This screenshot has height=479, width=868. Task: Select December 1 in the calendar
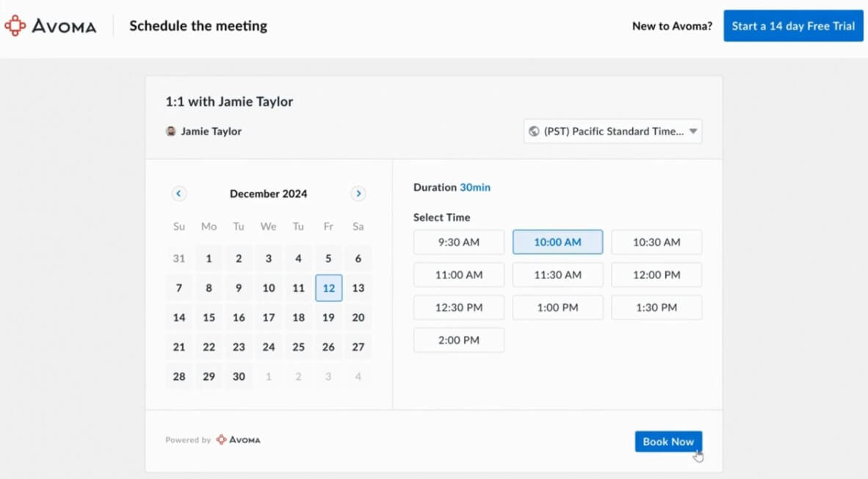click(x=209, y=258)
